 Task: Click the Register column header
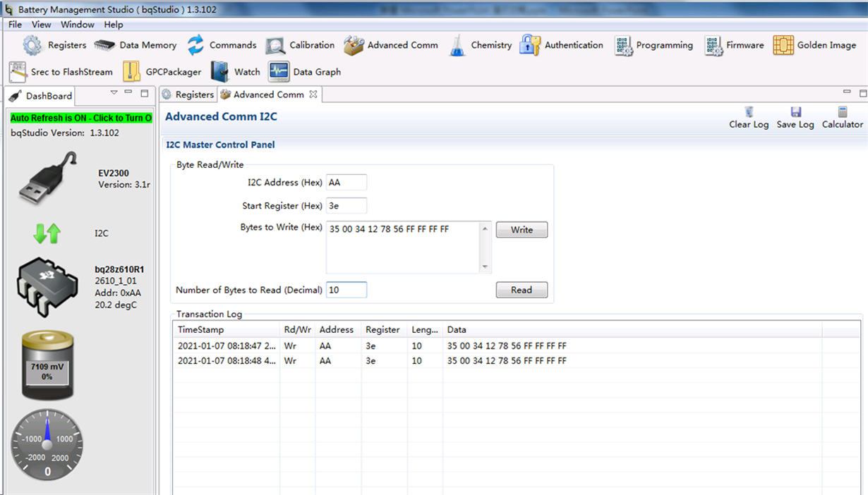[385, 330]
